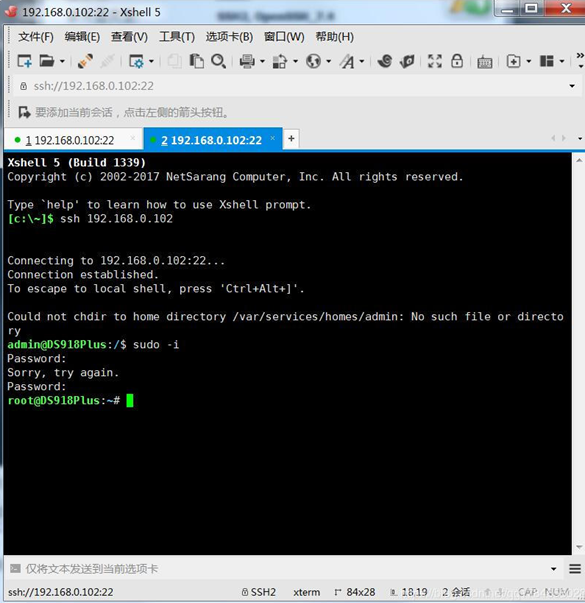Click the Print icon
This screenshot has width=585, height=603.
pyautogui.click(x=247, y=61)
